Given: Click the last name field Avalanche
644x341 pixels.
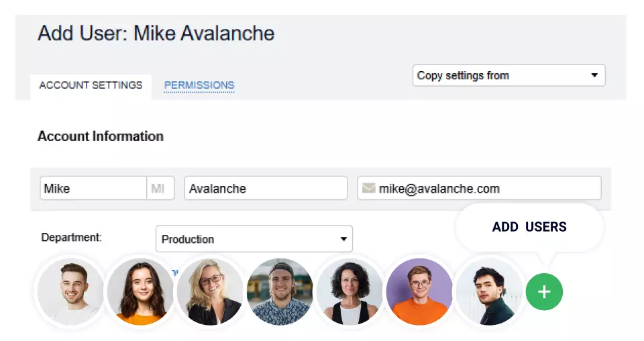Looking at the screenshot, I should point(266,189).
